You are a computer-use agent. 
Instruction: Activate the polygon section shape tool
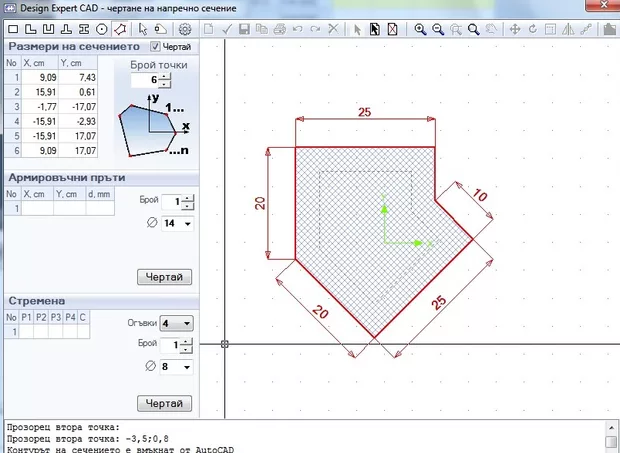[x=120, y=29]
